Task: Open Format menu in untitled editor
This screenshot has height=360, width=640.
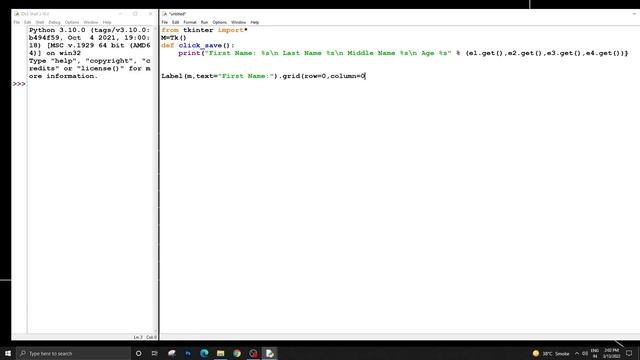Action: click(190, 22)
